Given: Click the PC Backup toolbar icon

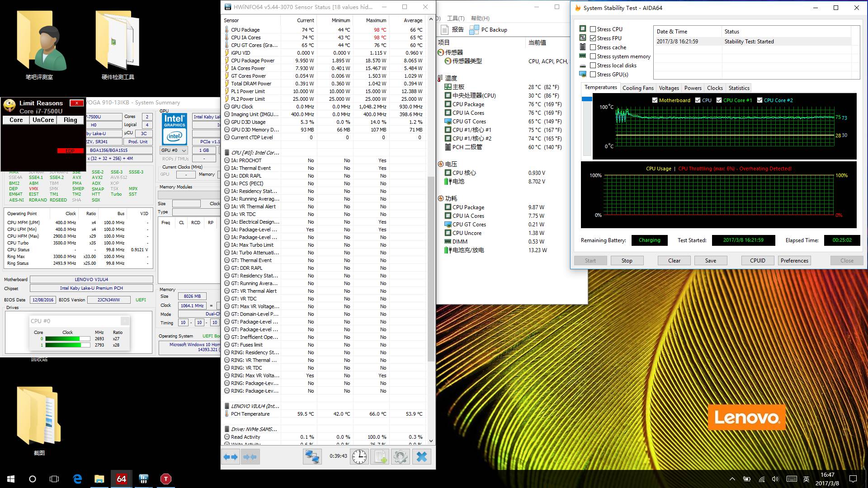Looking at the screenshot, I should pyautogui.click(x=474, y=30).
